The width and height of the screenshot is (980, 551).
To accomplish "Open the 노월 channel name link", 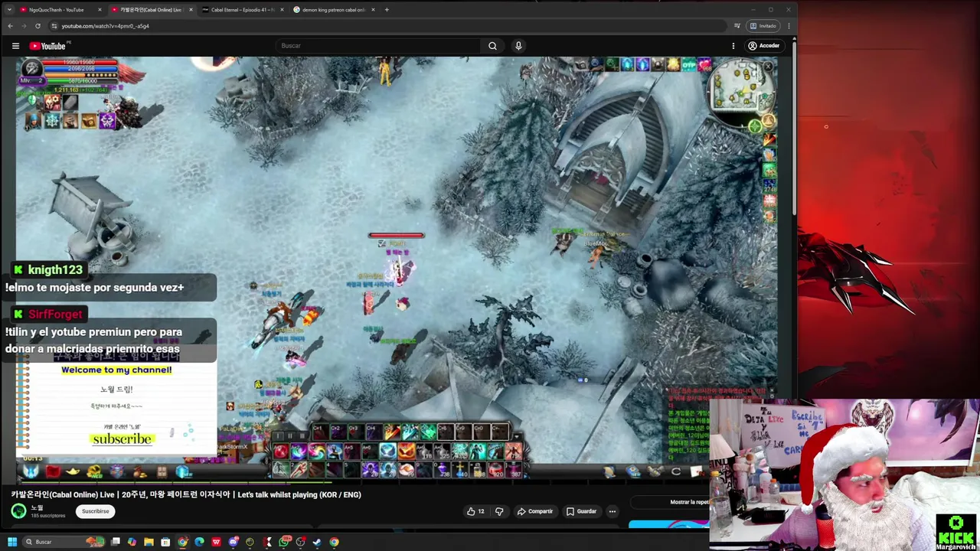I will [x=37, y=507].
